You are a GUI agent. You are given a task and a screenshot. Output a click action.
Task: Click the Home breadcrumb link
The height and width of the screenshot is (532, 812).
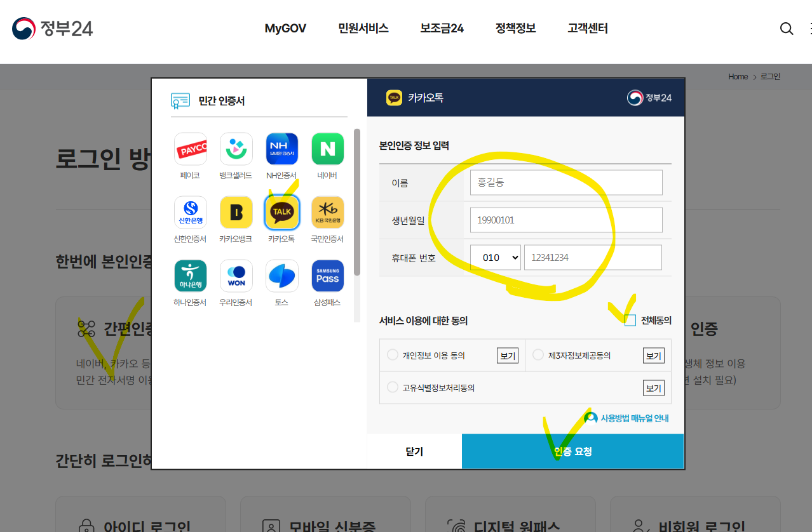[x=738, y=77]
